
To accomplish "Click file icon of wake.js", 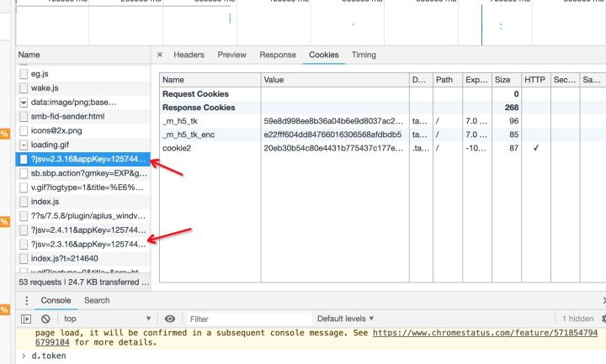I will click(24, 88).
